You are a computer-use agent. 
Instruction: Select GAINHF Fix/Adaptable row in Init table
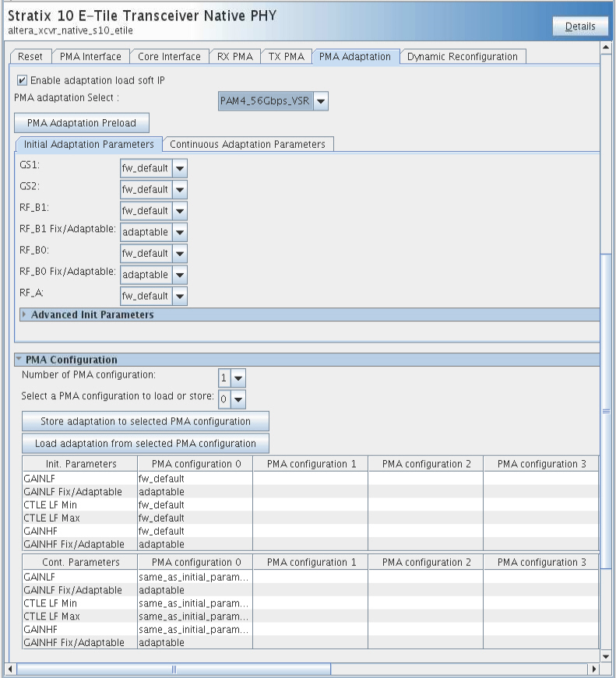311,544
